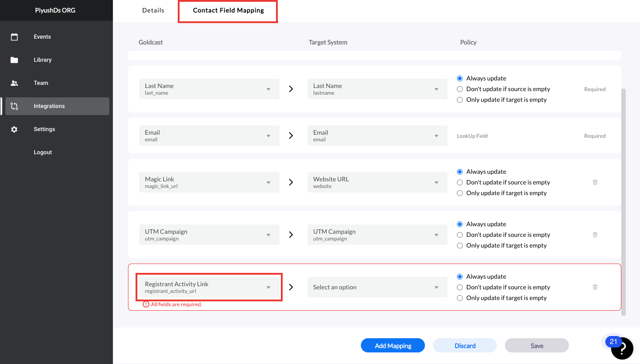Click the Team people icon
The image size is (640, 364).
[14, 83]
